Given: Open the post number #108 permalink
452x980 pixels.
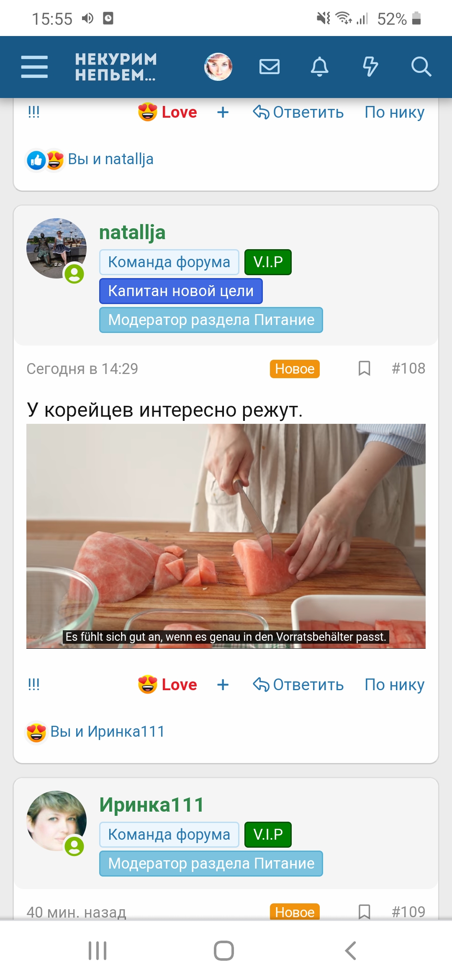Looking at the screenshot, I should (x=408, y=369).
